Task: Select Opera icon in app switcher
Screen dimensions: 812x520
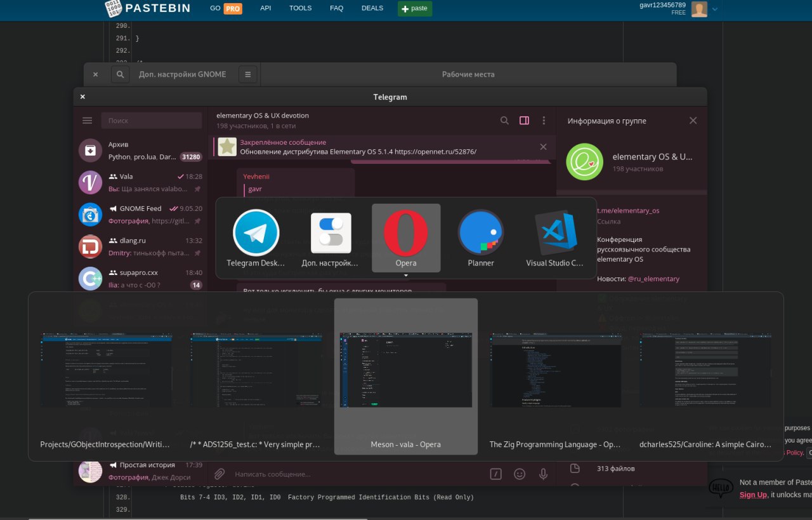Action: point(406,238)
